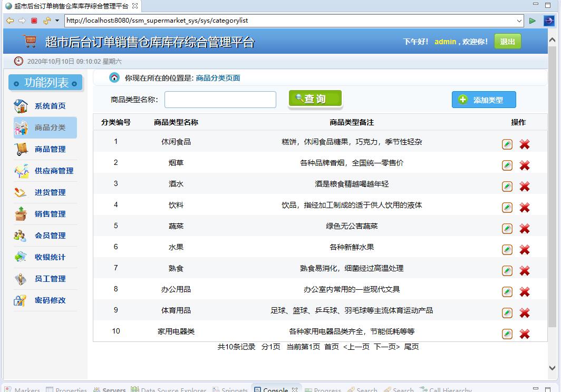The image size is (561, 392).
Task: Open the 商品管理 sidebar section
Action: (50, 149)
